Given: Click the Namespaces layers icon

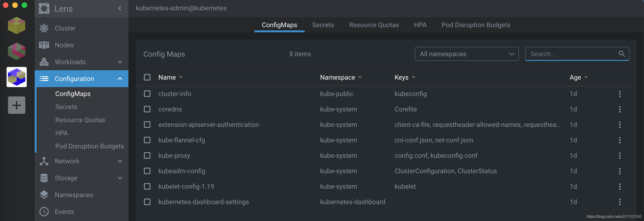Looking at the screenshot, I should pyautogui.click(x=44, y=195).
